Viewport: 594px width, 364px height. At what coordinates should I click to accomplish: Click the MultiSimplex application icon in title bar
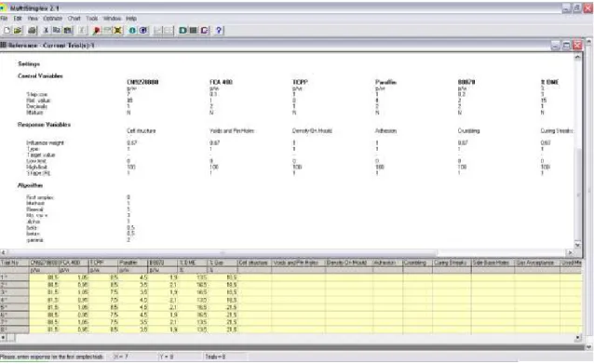pyautogui.click(x=3, y=7)
